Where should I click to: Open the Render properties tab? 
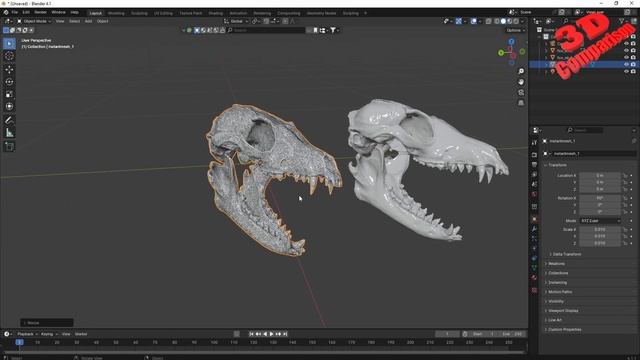[x=534, y=155]
